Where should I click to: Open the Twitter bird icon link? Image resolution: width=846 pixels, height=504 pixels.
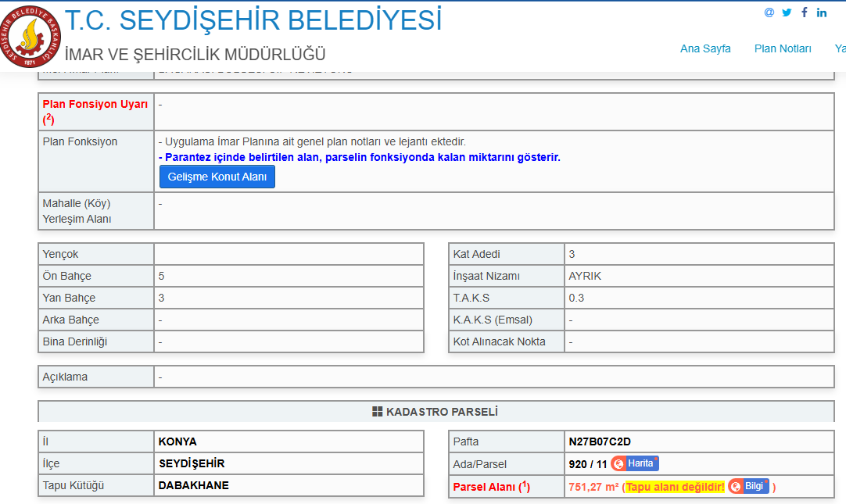click(787, 13)
